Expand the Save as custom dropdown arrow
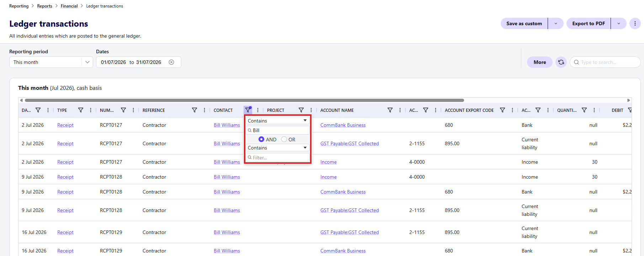The image size is (644, 256). 556,23
